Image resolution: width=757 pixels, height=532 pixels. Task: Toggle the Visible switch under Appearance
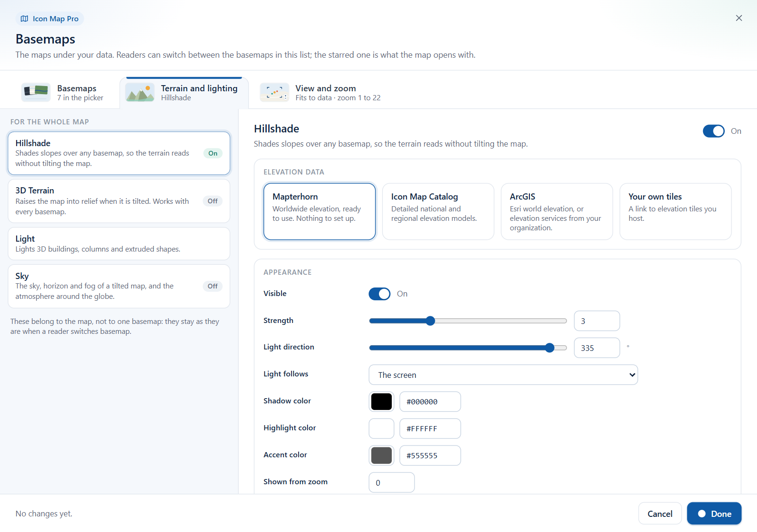point(379,294)
